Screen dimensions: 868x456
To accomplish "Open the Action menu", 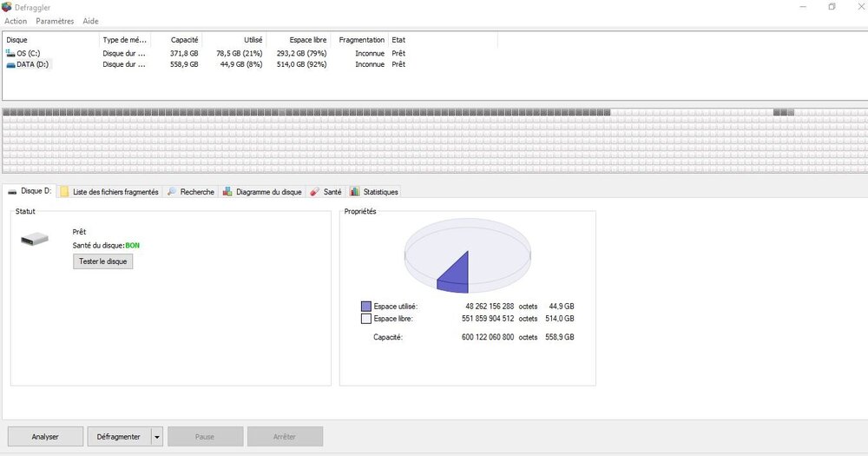I will click(16, 21).
